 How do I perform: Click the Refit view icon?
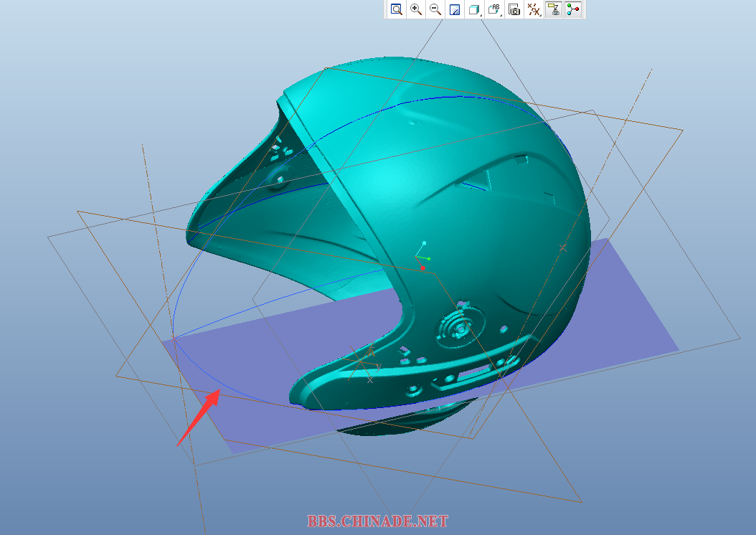coord(397,9)
